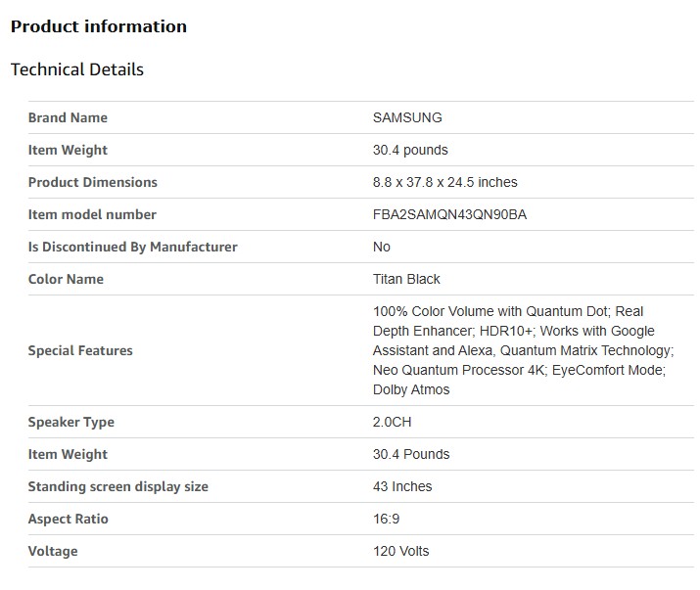Select the Technical Details subheading
This screenshot has height=590, width=700.
[x=76, y=69]
